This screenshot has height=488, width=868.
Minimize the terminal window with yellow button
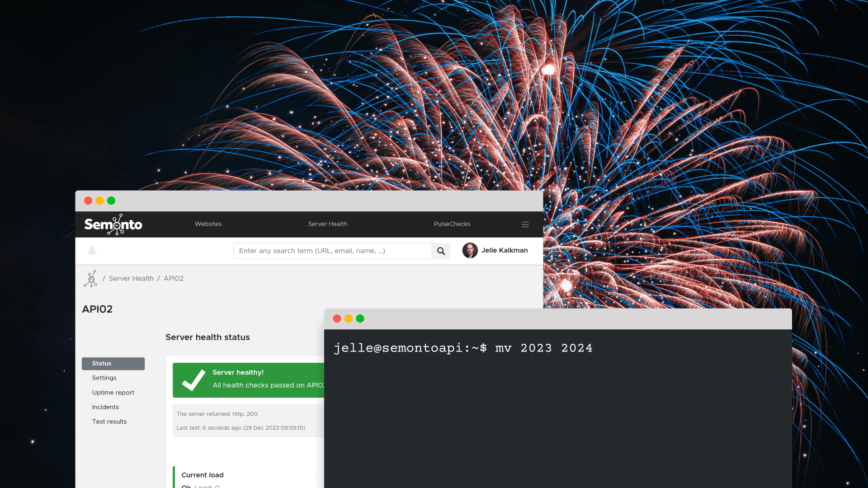click(349, 319)
